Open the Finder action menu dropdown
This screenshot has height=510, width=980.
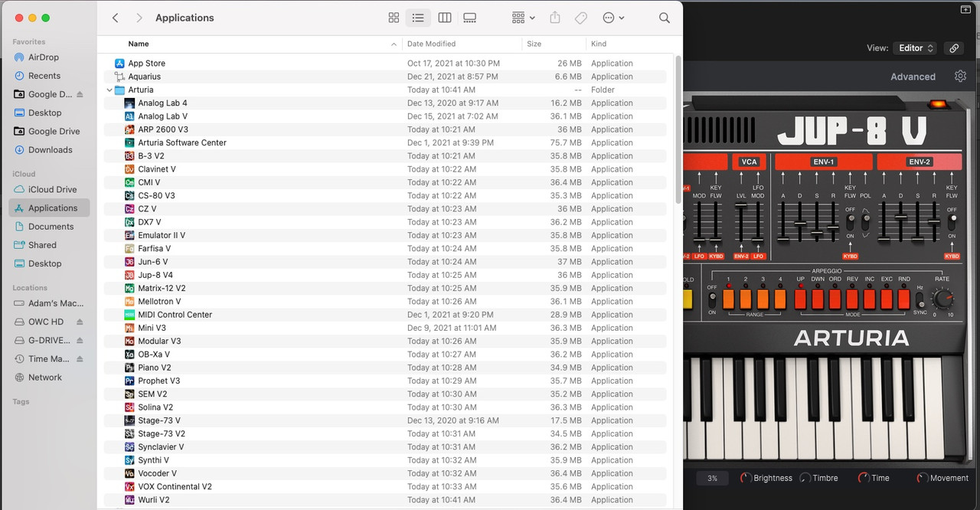(613, 18)
